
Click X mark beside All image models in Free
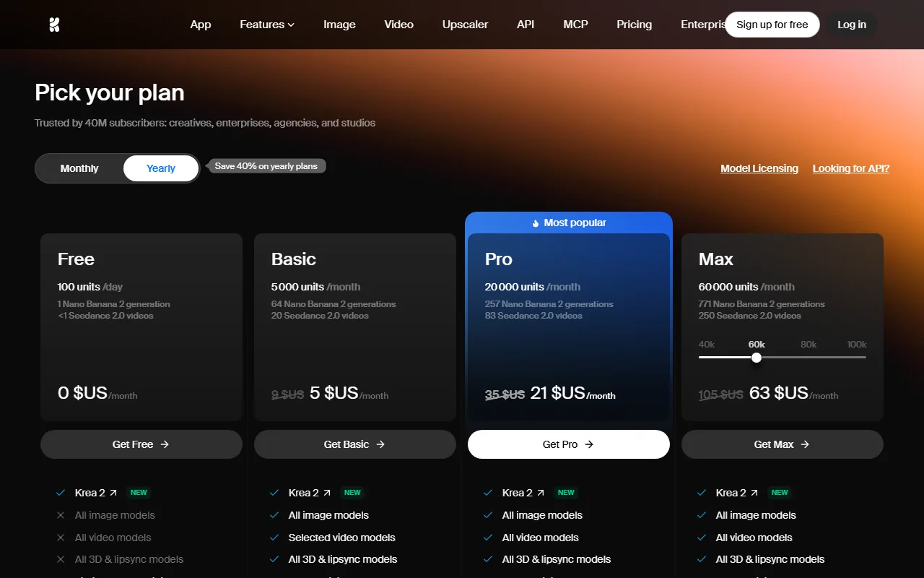click(61, 515)
